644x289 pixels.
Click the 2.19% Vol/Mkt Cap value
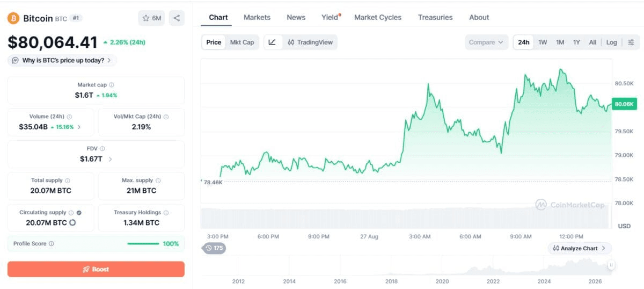coord(141,127)
